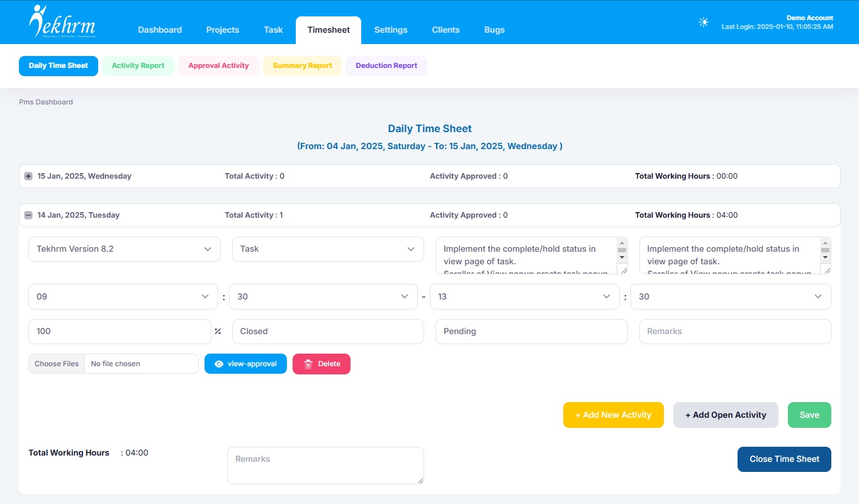Viewport: 859px width, 504px height.
Task: Open the Dashboard tab
Action: pyautogui.click(x=160, y=30)
